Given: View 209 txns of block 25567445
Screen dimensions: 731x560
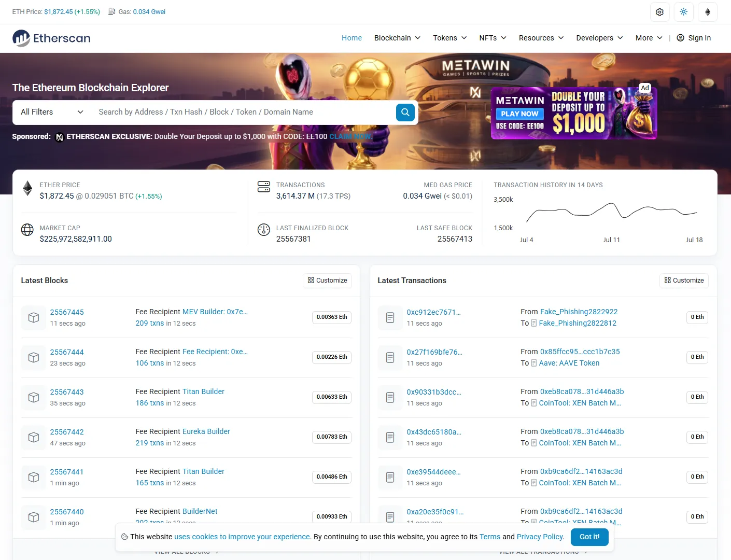Looking at the screenshot, I should (x=150, y=323).
